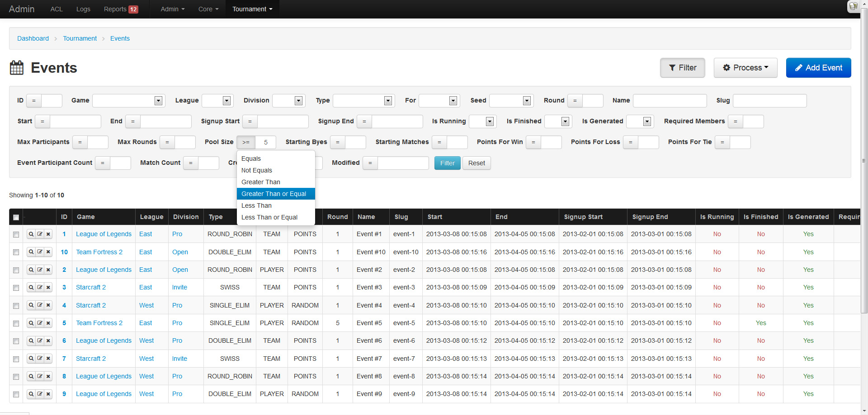
Task: Select 'Less Than' from operator menu
Action: pos(256,205)
